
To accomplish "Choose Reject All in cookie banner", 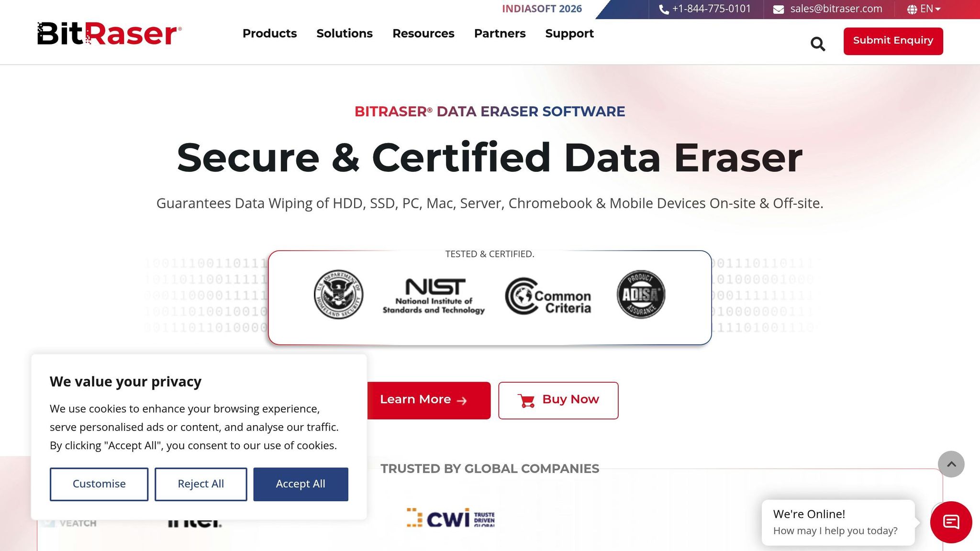I will (x=200, y=484).
